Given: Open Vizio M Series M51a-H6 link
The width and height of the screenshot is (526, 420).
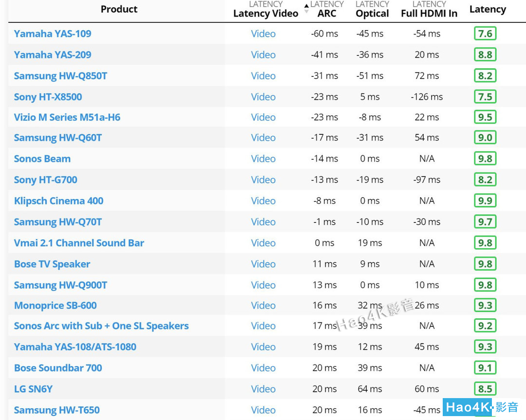Looking at the screenshot, I should (x=67, y=117).
